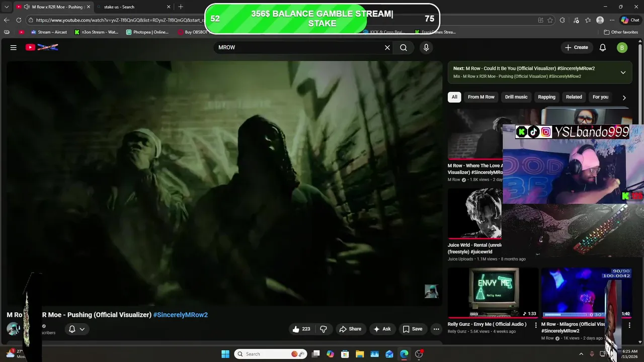Go to the YouTube home logo

[x=42, y=47]
